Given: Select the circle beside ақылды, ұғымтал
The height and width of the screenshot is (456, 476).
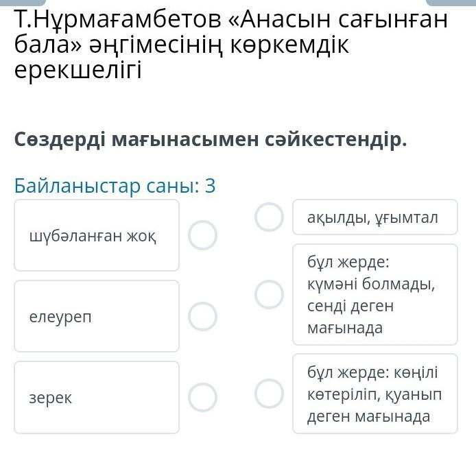Looking at the screenshot, I should (270, 217).
